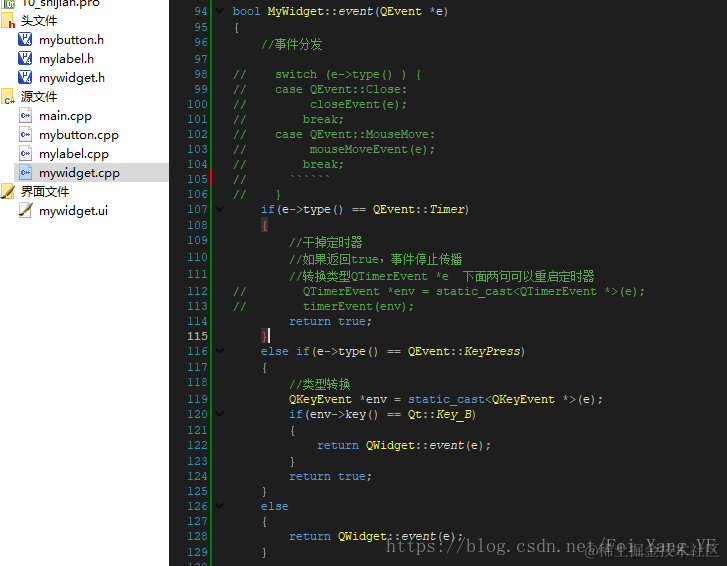Click the 'case QEvent::Close:' comment on line 99

[x=341, y=89]
